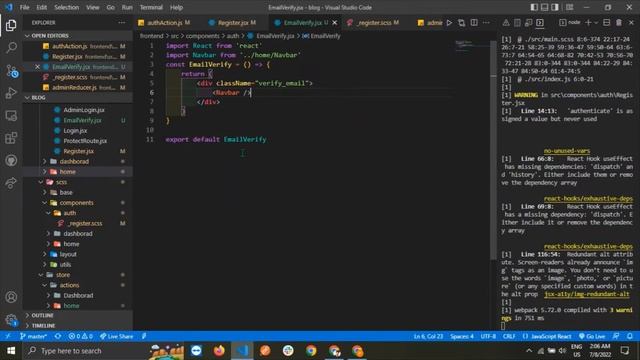Image resolution: width=640 pixels, height=360 pixels.
Task: Collapse the store folder
Action: coord(78,275)
